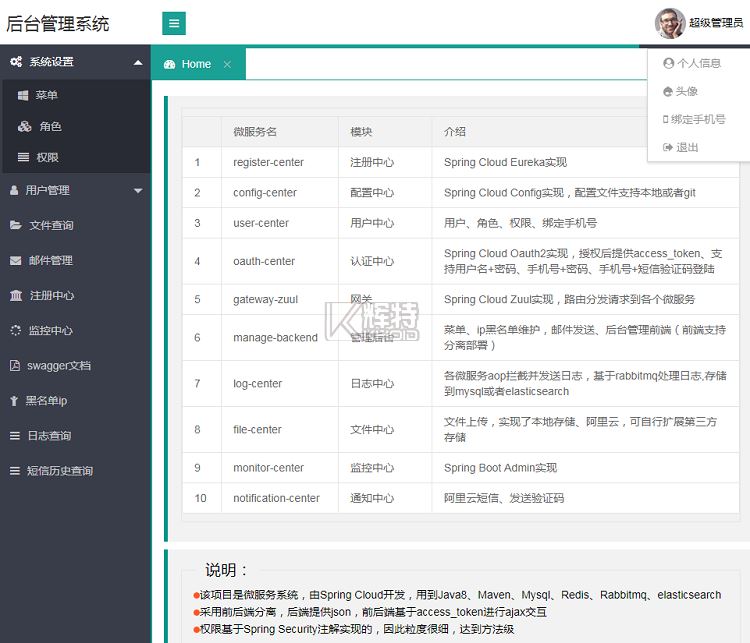Click the swagger文档 document icon
The width and height of the screenshot is (750, 643).
tap(15, 366)
